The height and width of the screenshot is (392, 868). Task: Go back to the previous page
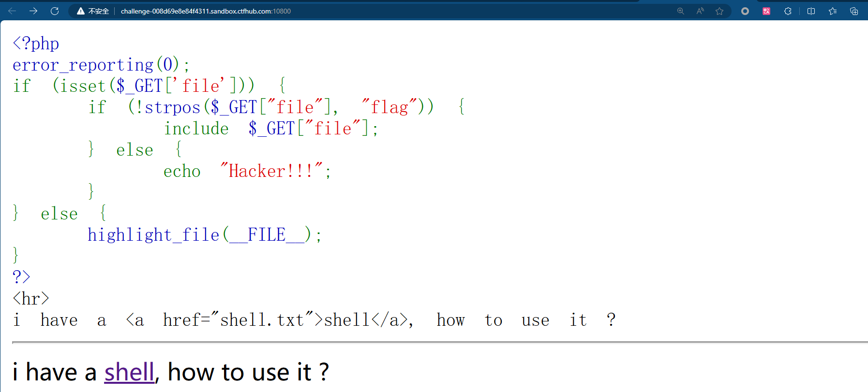(x=12, y=11)
